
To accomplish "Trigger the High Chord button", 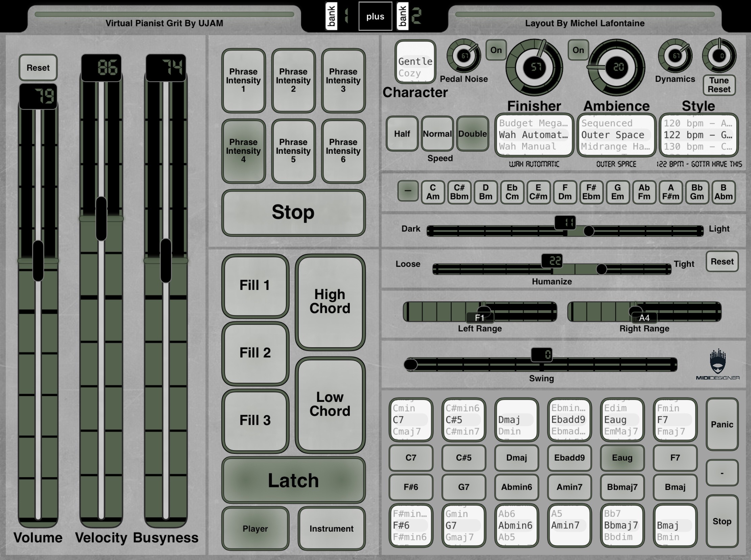I will tap(330, 302).
